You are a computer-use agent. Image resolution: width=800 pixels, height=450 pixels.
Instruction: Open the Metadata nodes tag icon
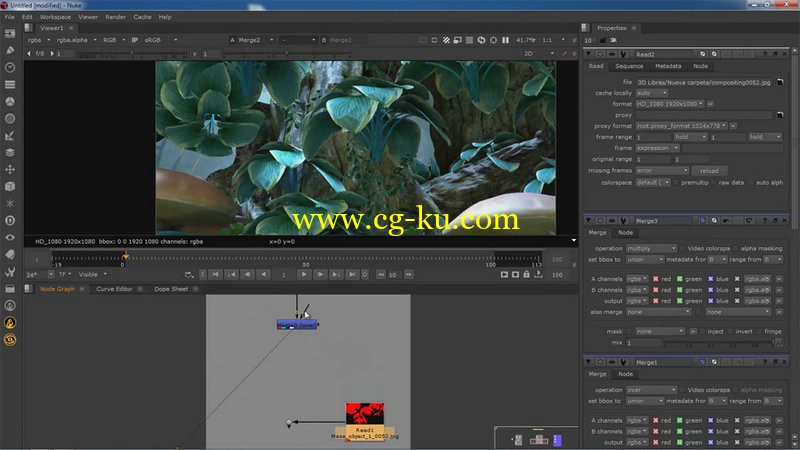pos(10,255)
